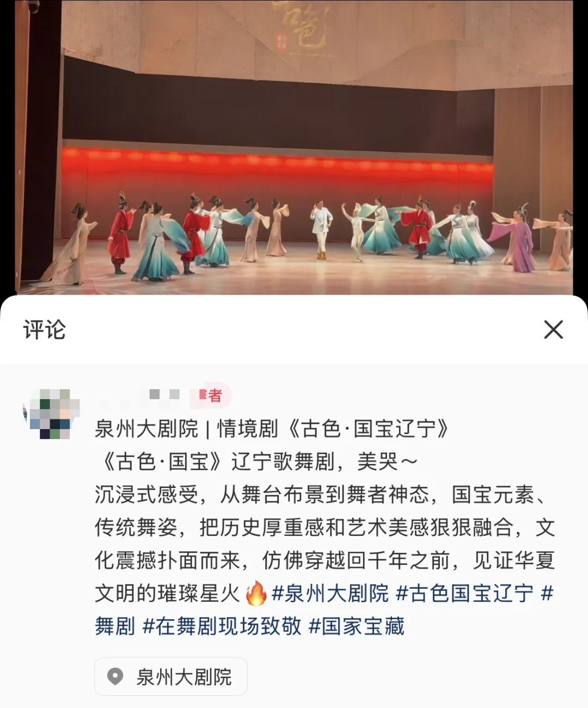Open hashtag #国家宝藏

point(357,626)
